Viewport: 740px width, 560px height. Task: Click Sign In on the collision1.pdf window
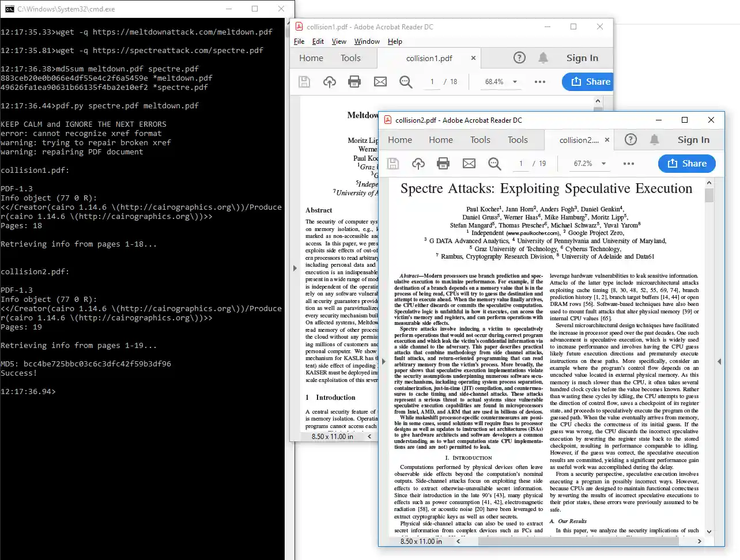click(582, 58)
